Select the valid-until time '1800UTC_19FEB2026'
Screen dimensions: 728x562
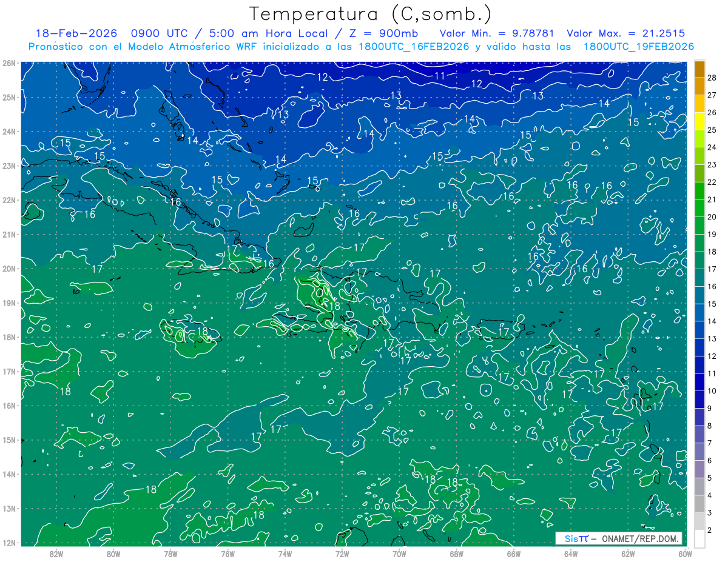point(638,47)
